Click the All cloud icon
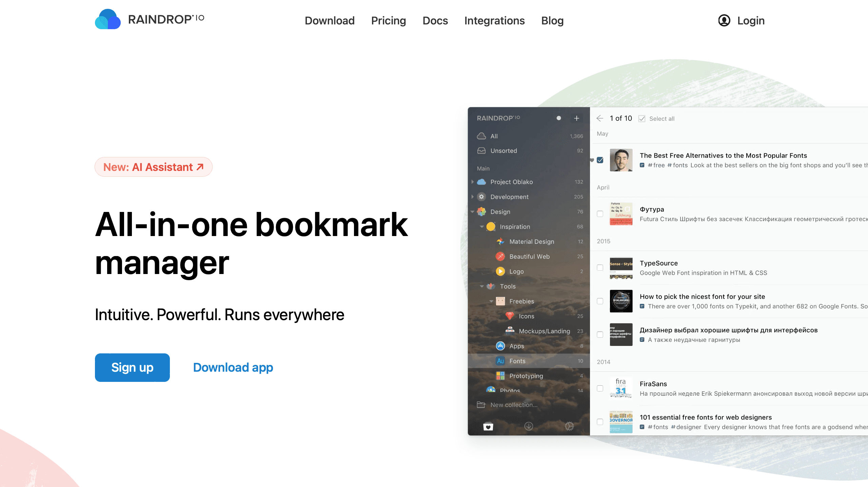The image size is (868, 487). (481, 136)
